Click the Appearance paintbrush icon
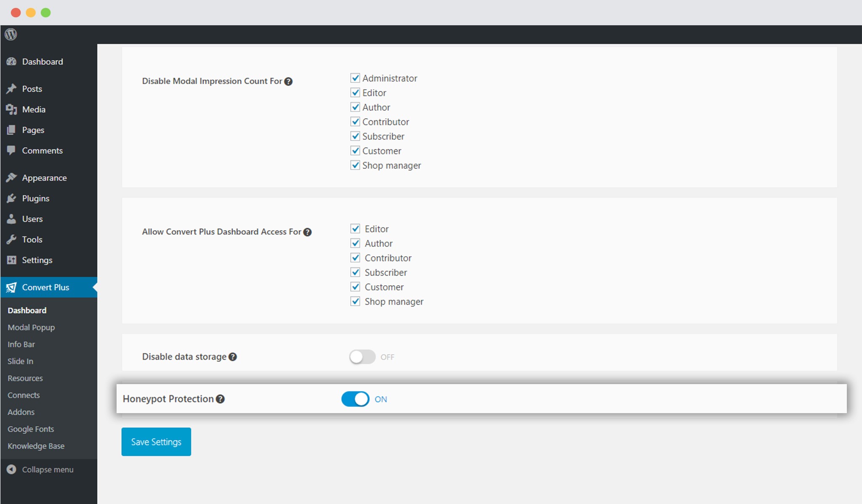 (11, 178)
